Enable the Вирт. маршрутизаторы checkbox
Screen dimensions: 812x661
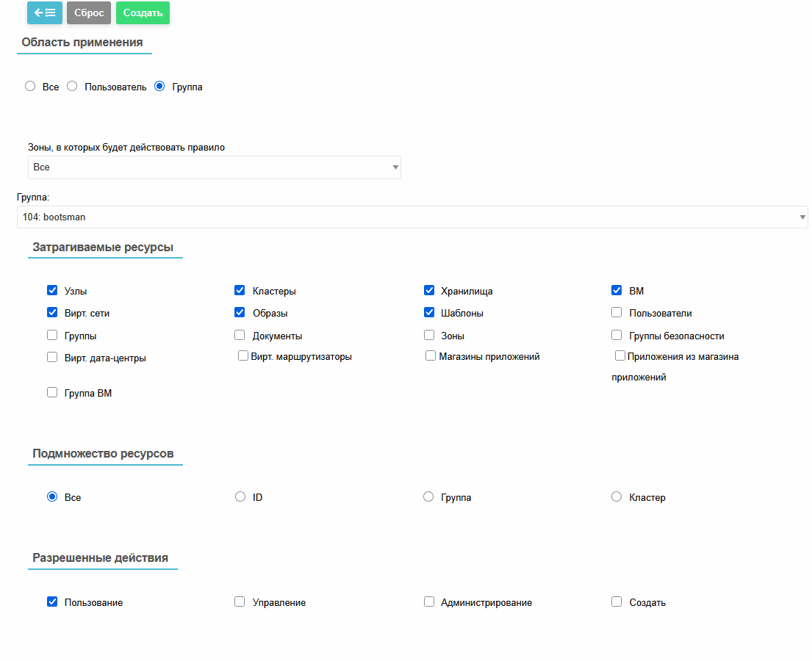click(x=243, y=355)
